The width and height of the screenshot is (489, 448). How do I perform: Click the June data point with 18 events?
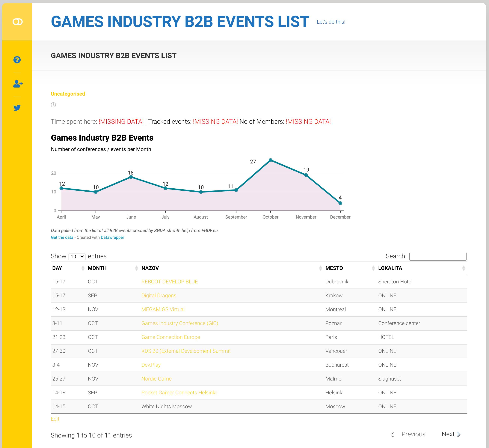[x=131, y=177]
